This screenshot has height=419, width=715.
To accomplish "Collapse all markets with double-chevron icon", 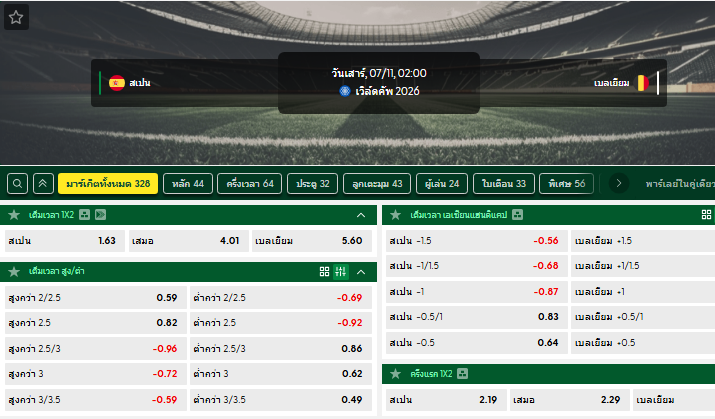I will [43, 184].
